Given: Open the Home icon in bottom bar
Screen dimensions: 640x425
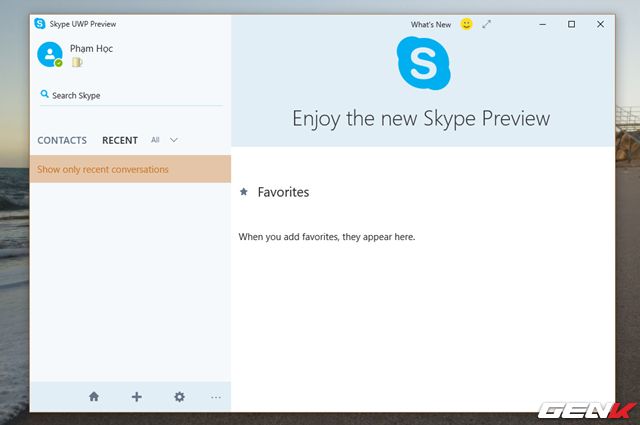Looking at the screenshot, I should tap(94, 396).
